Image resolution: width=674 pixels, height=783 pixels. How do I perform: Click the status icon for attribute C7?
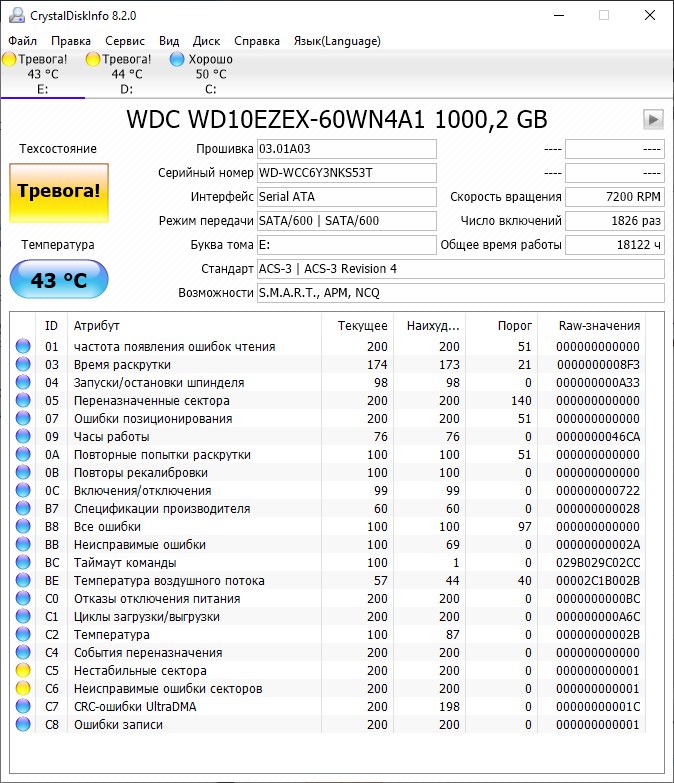point(23,706)
